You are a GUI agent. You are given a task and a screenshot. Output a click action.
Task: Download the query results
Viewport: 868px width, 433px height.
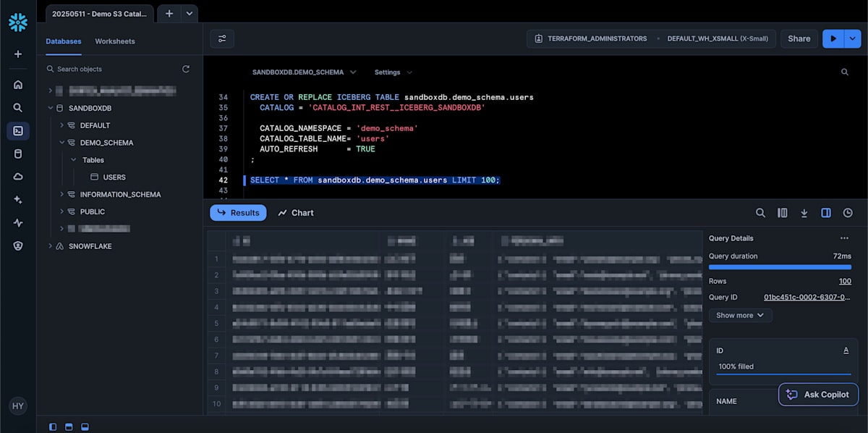click(x=804, y=213)
